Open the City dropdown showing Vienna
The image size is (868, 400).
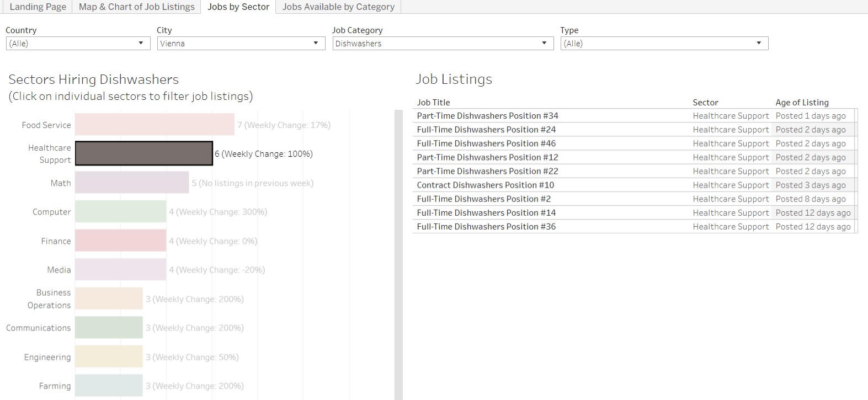[x=241, y=44]
